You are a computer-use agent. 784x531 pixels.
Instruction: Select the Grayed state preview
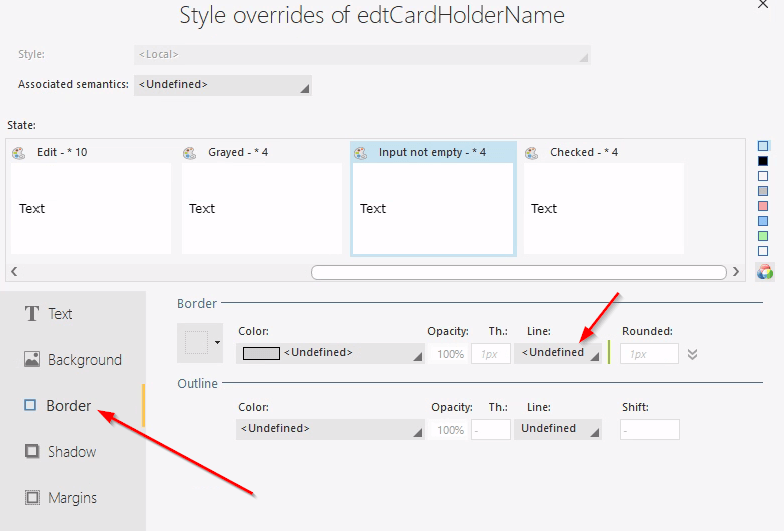(x=262, y=208)
